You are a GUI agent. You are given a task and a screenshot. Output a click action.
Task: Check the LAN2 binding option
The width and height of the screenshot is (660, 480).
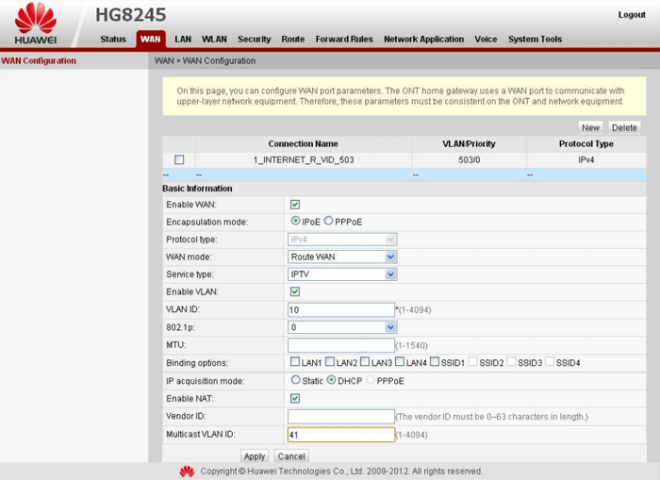point(330,362)
